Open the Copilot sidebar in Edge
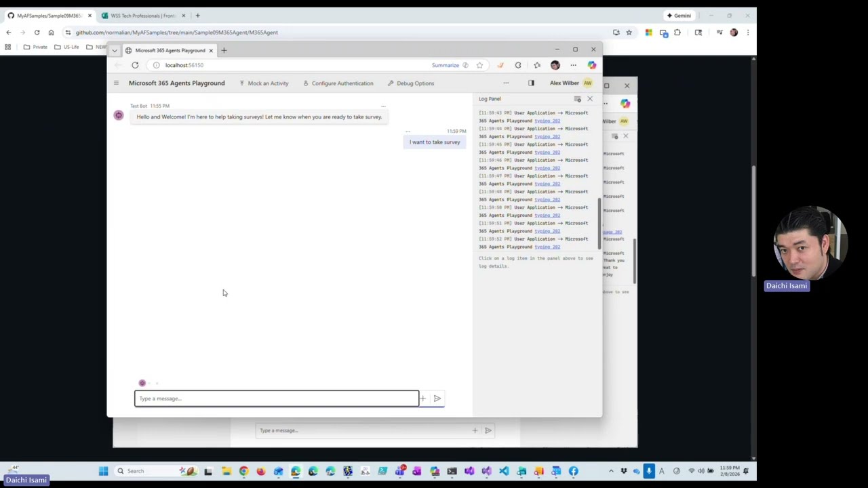The height and width of the screenshot is (488, 868). 592,65
